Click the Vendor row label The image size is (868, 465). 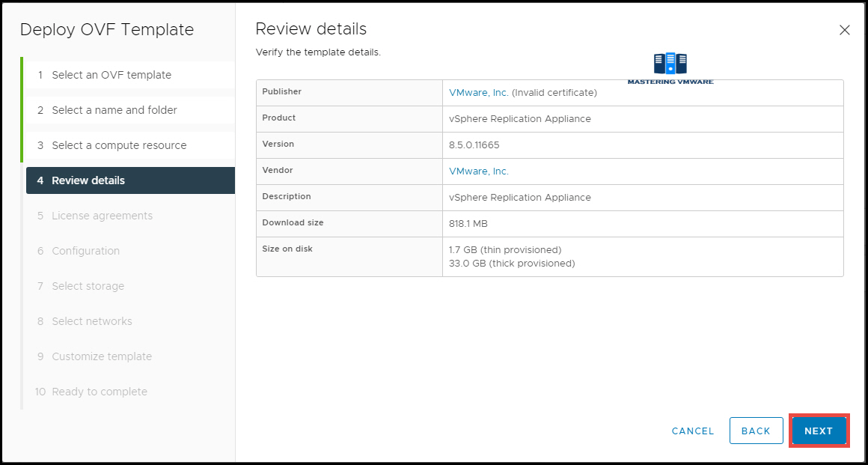(x=278, y=170)
